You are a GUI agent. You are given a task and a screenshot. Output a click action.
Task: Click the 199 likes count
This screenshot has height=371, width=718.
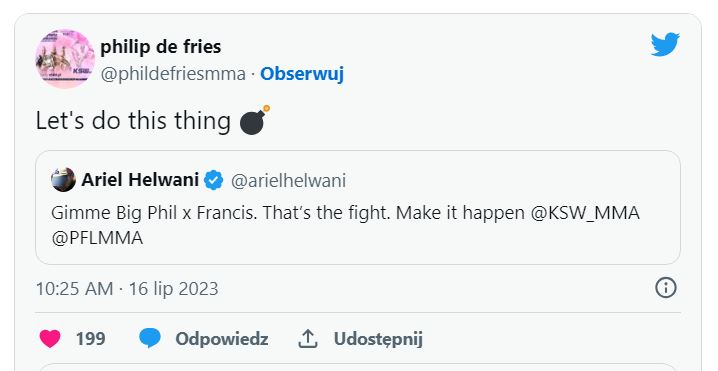tap(91, 338)
